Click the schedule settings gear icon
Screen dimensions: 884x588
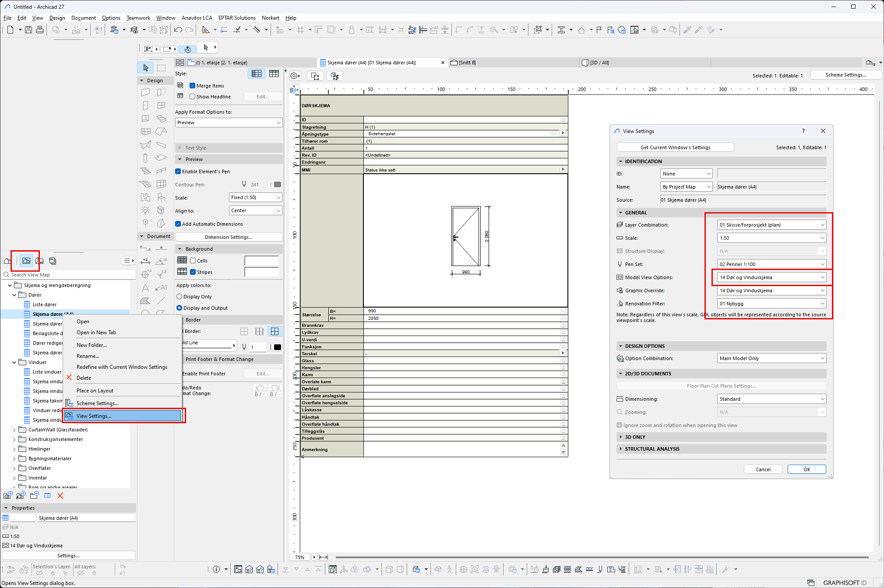(x=295, y=76)
